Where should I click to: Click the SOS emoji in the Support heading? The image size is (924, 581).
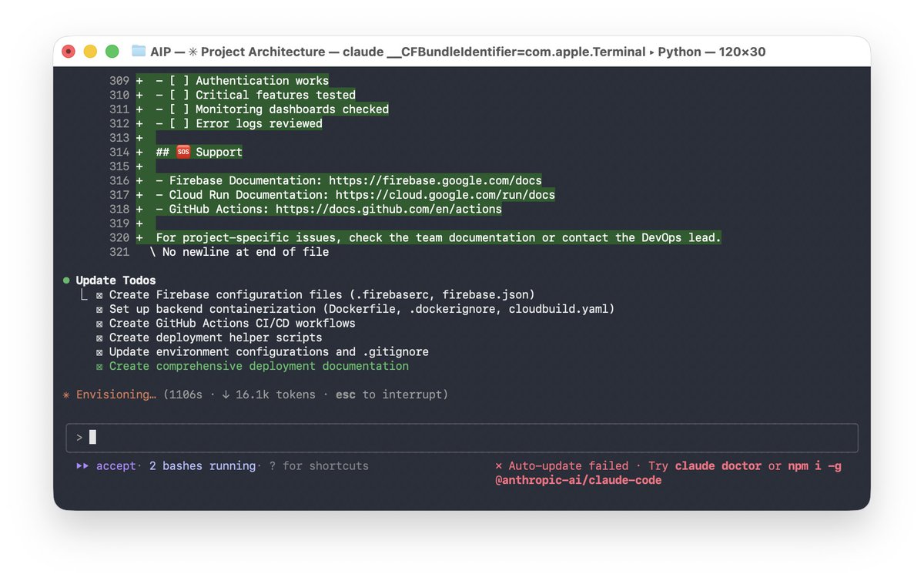(x=183, y=152)
